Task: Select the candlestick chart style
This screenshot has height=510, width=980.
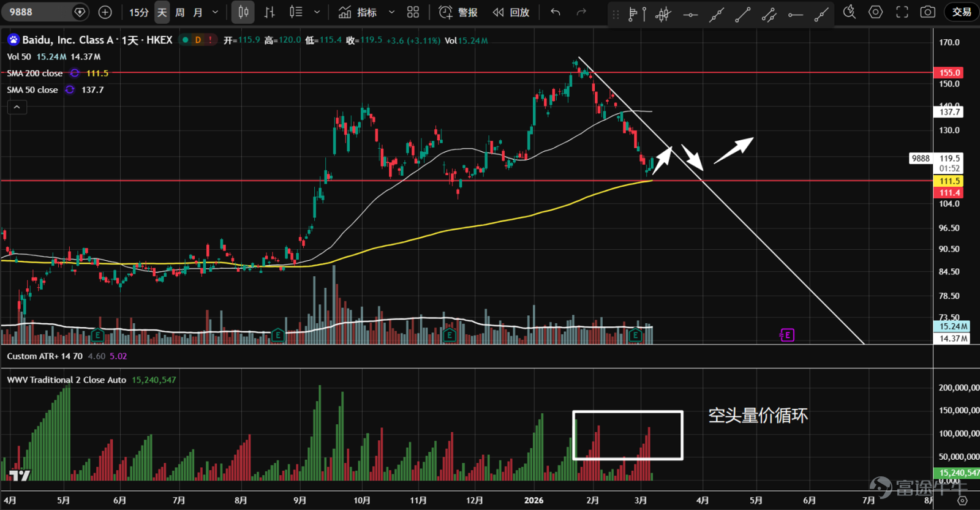Action: coord(243,12)
